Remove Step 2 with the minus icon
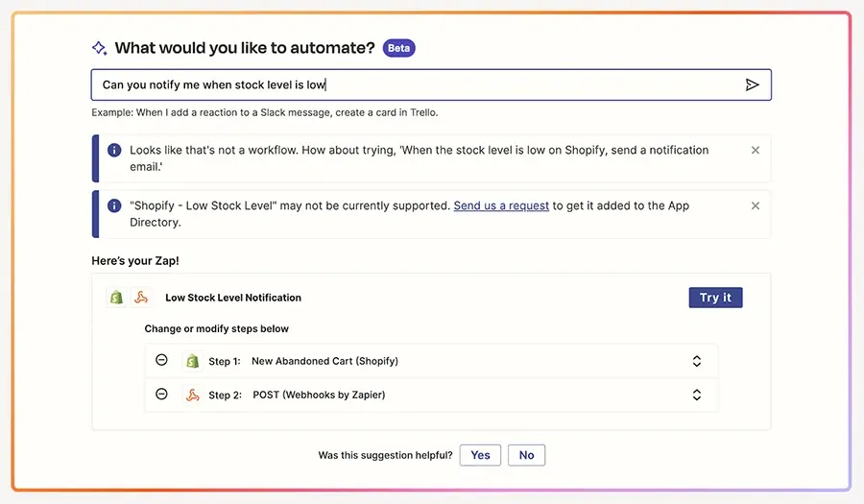Viewport: 864px width, 504px height. tap(161, 394)
